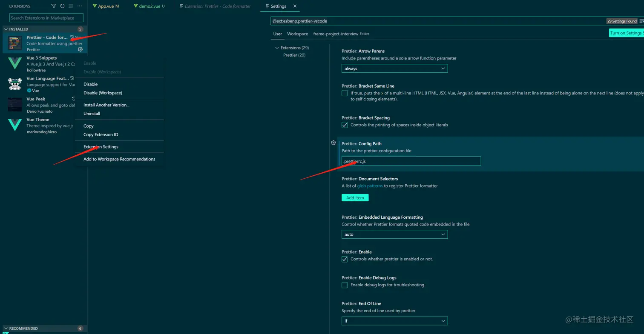Click the Vue Theme logo icon
Screen dimensions: 644x334
15,125
